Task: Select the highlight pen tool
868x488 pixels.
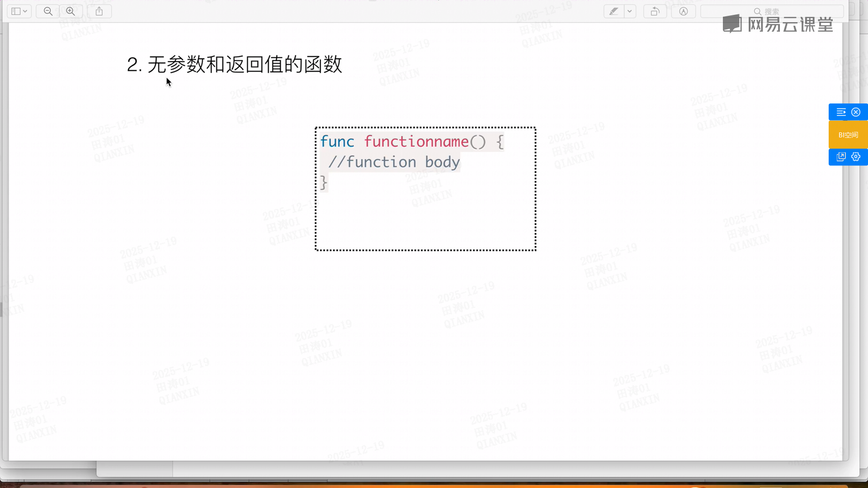Action: 613,11
